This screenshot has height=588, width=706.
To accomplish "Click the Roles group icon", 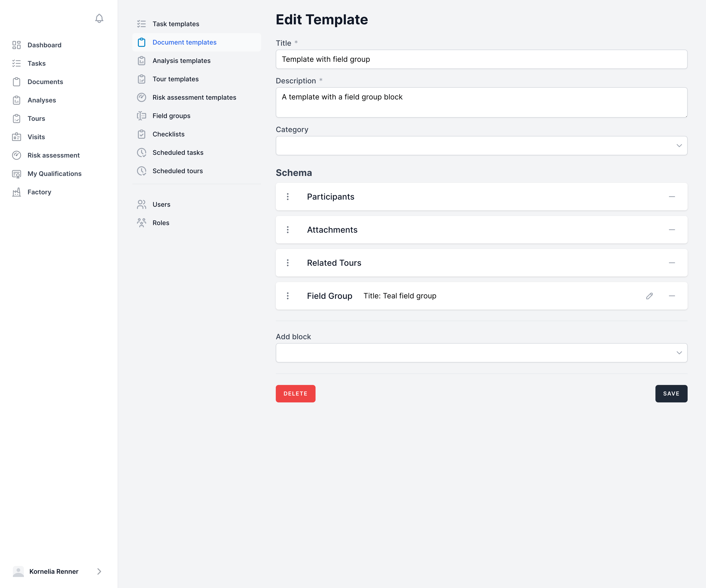I will [142, 223].
